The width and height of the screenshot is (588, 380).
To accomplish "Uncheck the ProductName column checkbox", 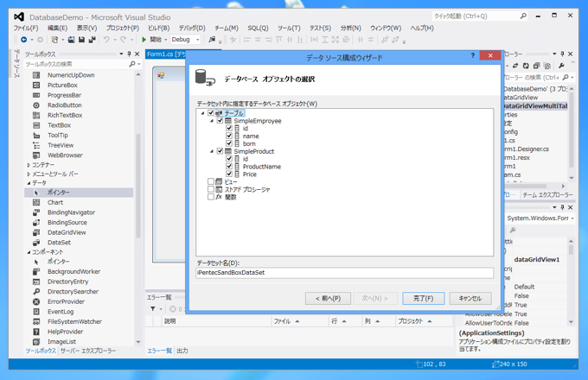I will (229, 166).
